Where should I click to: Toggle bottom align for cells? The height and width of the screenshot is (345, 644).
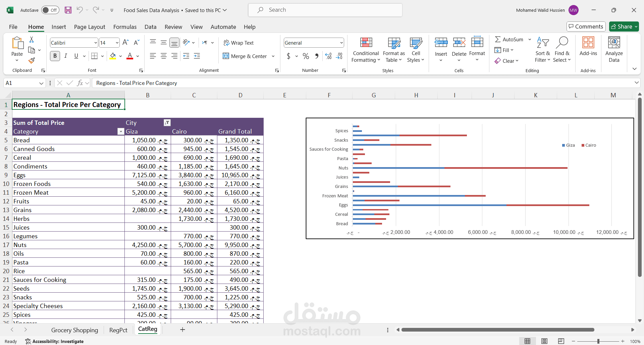click(x=174, y=43)
